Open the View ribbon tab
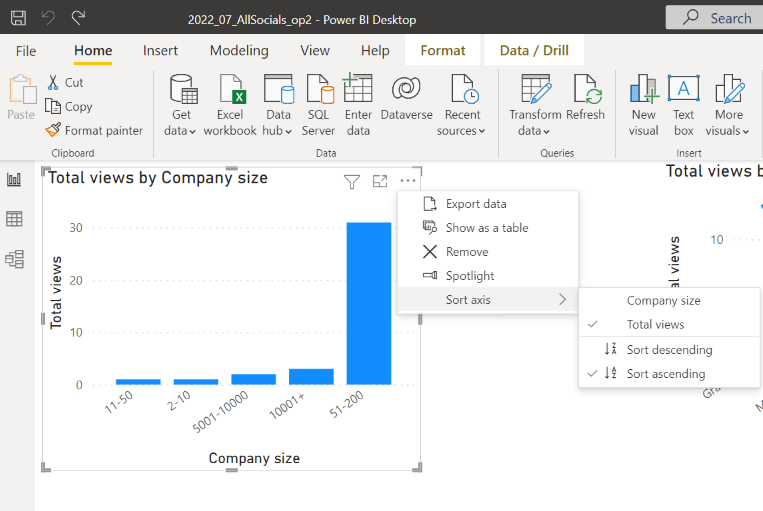 coord(315,51)
